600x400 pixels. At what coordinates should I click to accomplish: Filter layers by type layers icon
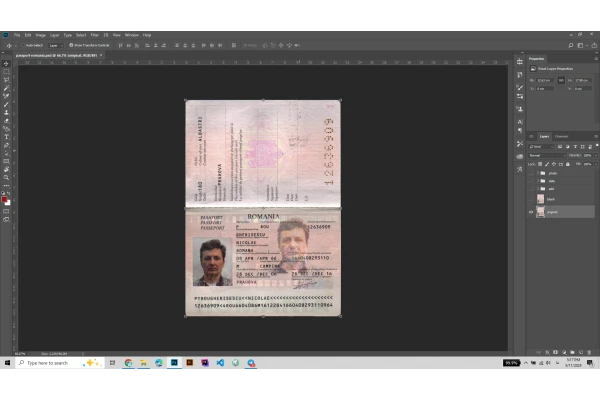click(x=575, y=147)
